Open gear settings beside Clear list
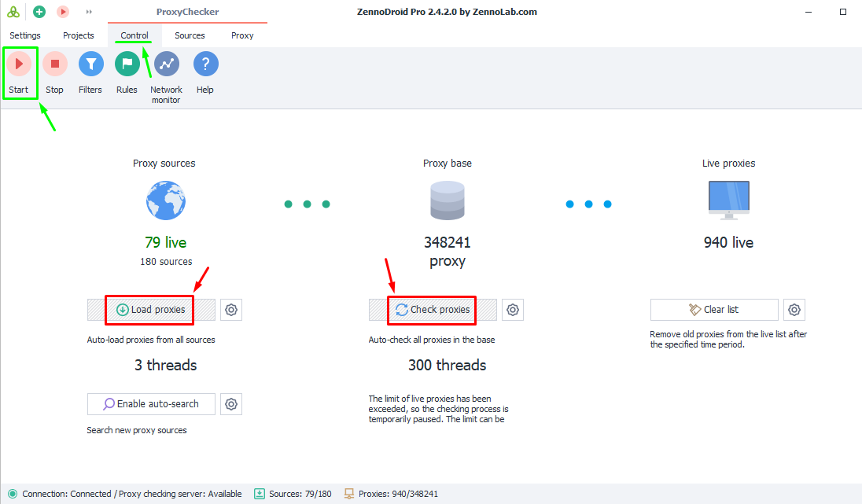862x504 pixels. coord(794,310)
